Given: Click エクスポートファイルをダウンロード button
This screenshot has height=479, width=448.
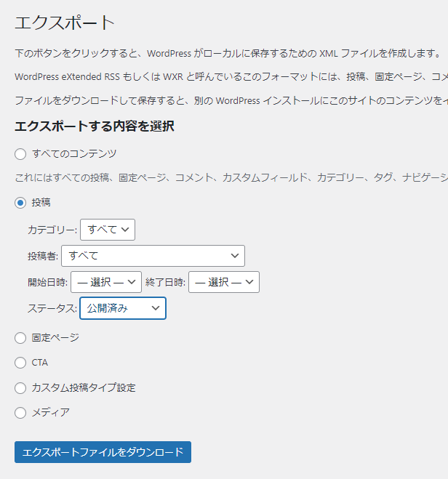Looking at the screenshot, I should pos(103,452).
